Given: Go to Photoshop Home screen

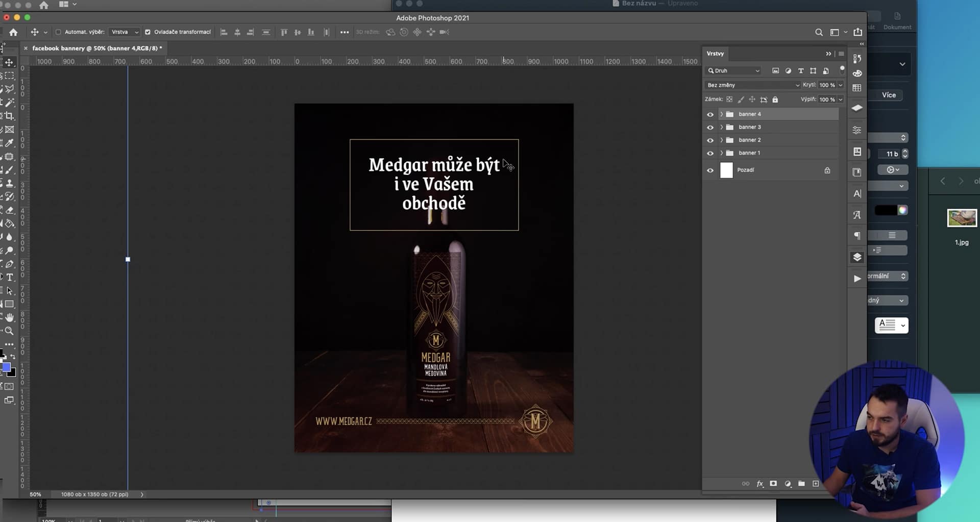Looking at the screenshot, I should click(13, 32).
